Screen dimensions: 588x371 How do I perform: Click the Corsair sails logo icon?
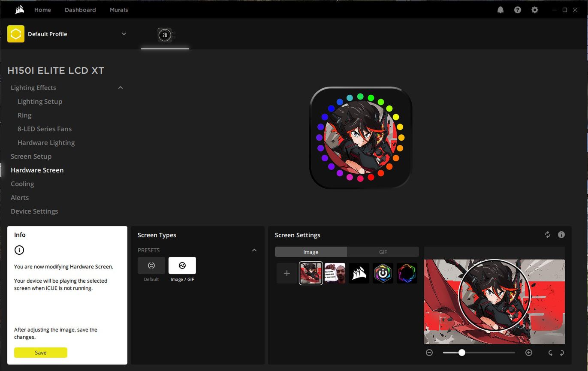(x=20, y=10)
